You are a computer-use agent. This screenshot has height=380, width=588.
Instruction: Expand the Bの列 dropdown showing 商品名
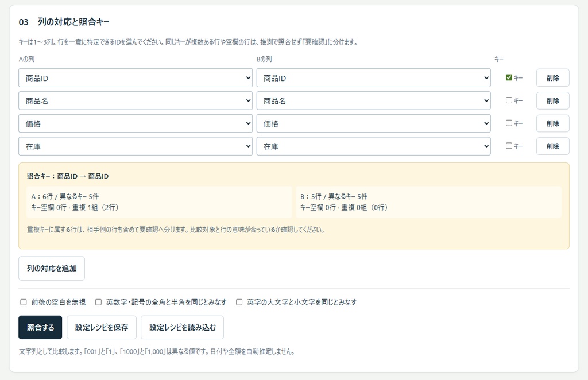click(373, 101)
